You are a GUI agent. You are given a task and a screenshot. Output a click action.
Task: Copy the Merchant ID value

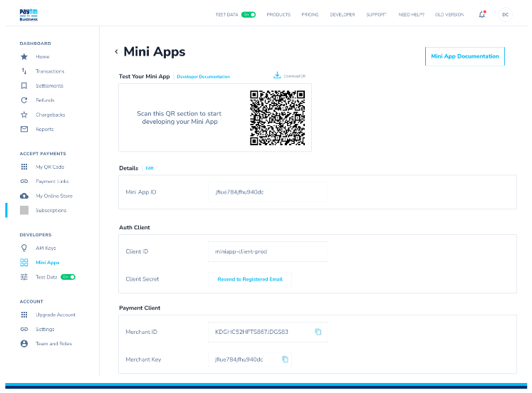coord(318,332)
